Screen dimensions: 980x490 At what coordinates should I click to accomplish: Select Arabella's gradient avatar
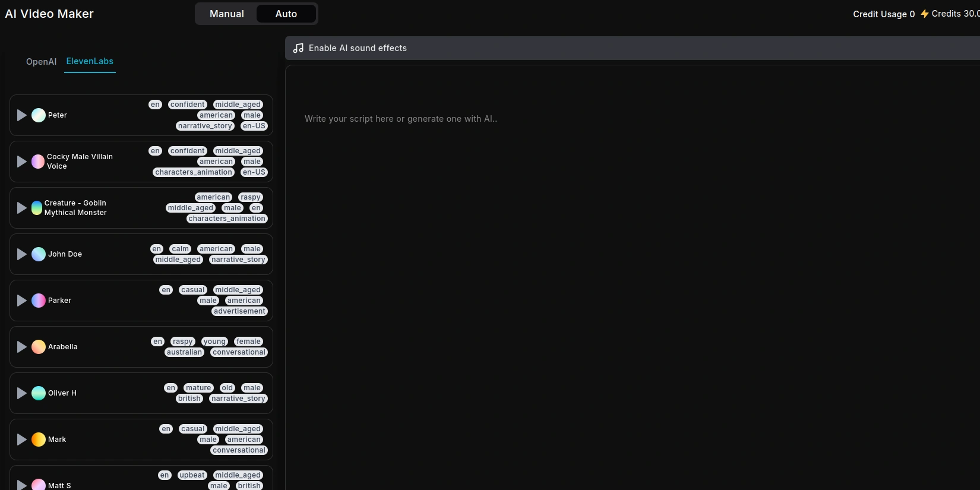pyautogui.click(x=39, y=347)
